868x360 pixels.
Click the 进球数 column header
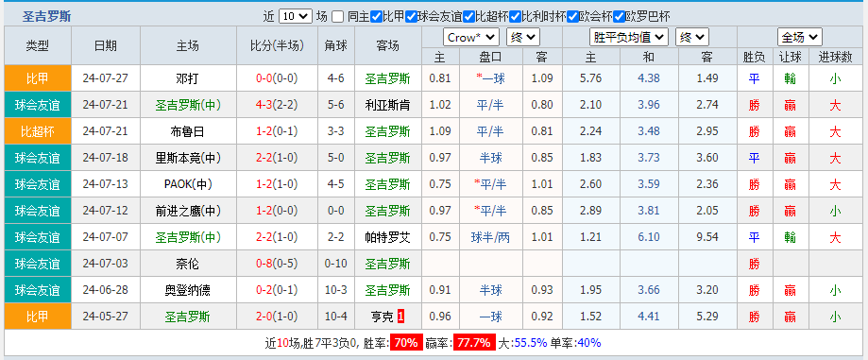coord(835,57)
